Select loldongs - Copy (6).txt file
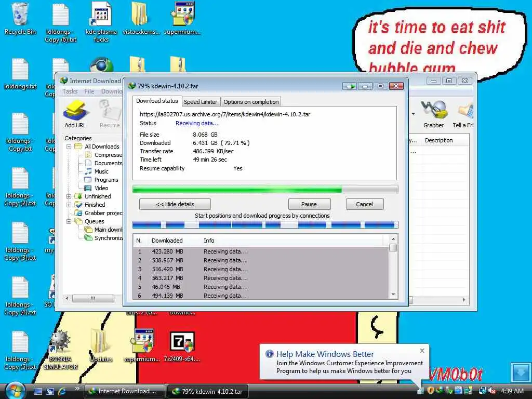The image size is (532, 399). [x=61, y=22]
